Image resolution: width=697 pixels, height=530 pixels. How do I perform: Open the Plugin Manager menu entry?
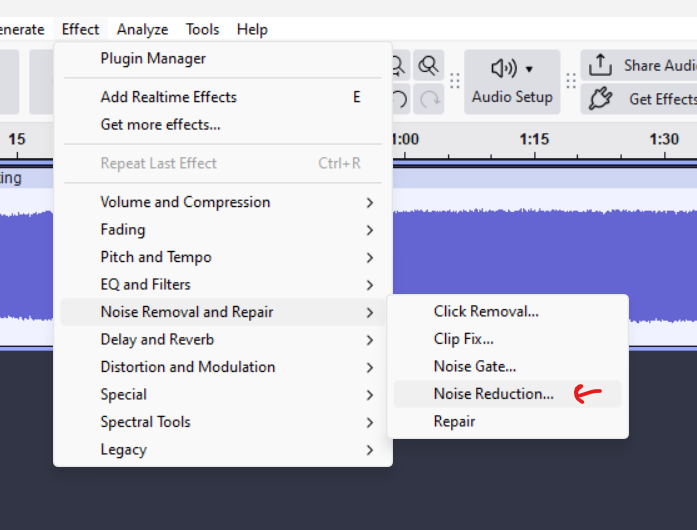pos(153,58)
